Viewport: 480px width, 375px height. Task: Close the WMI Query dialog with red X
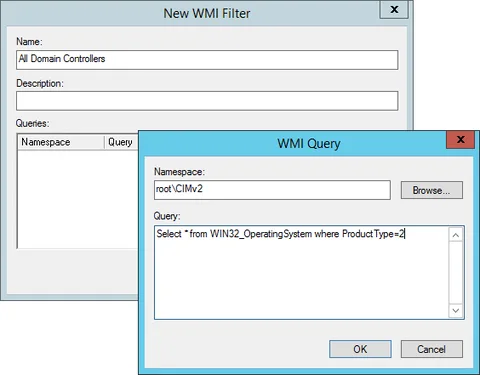[x=460, y=140]
